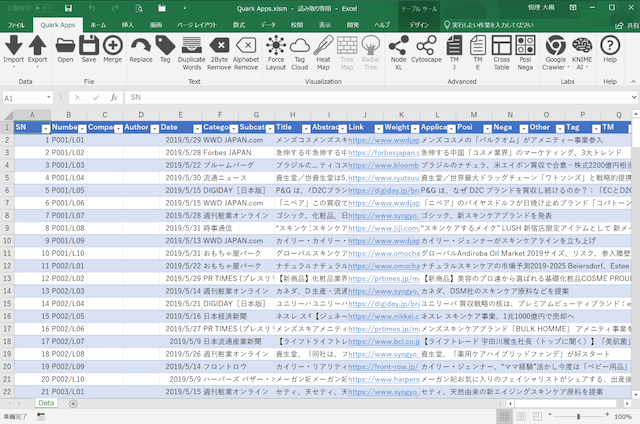
Task: Zoom in with the plus button
Action: pos(607,415)
